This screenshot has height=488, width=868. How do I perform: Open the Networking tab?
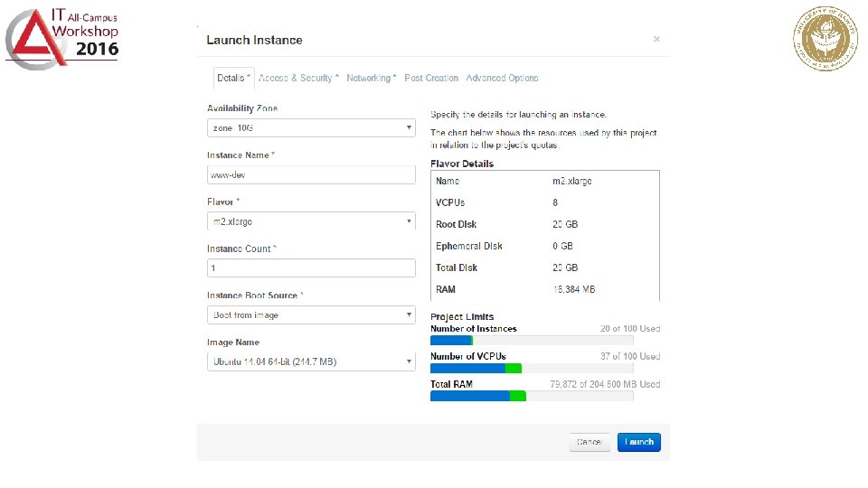[372, 78]
